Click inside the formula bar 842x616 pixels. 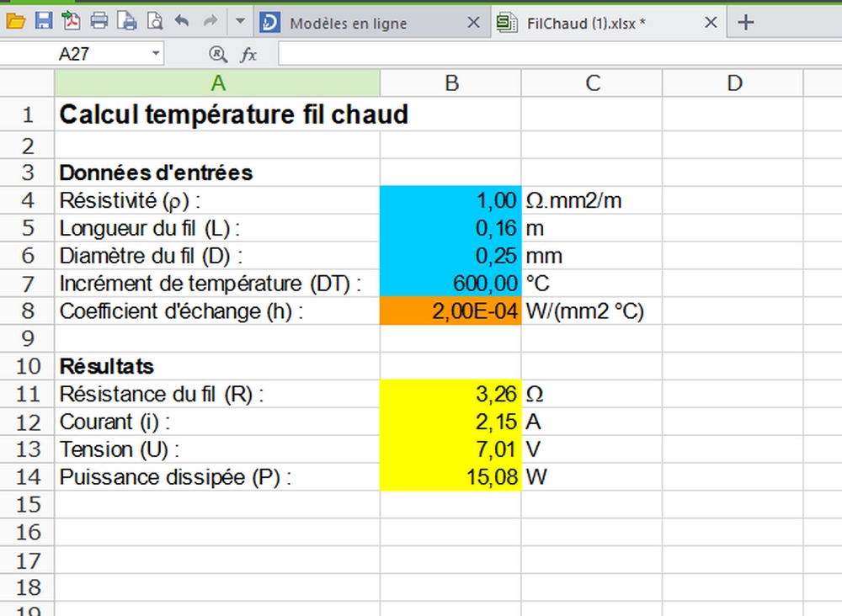tap(560, 54)
